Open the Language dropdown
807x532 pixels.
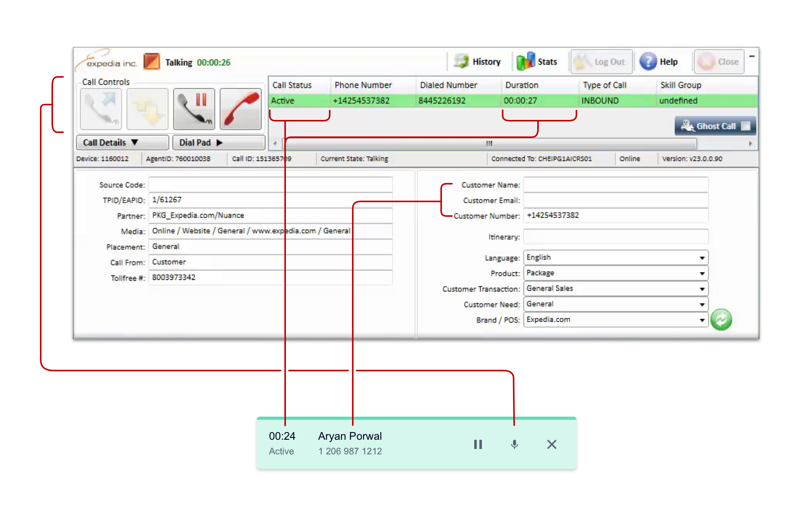616,258
